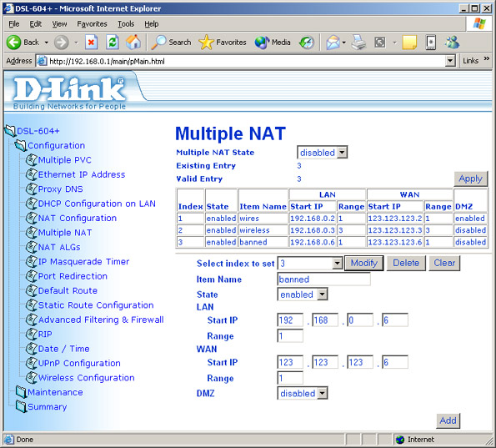The width and height of the screenshot is (496, 448).
Task: Open the Favorites menu
Action: click(92, 24)
